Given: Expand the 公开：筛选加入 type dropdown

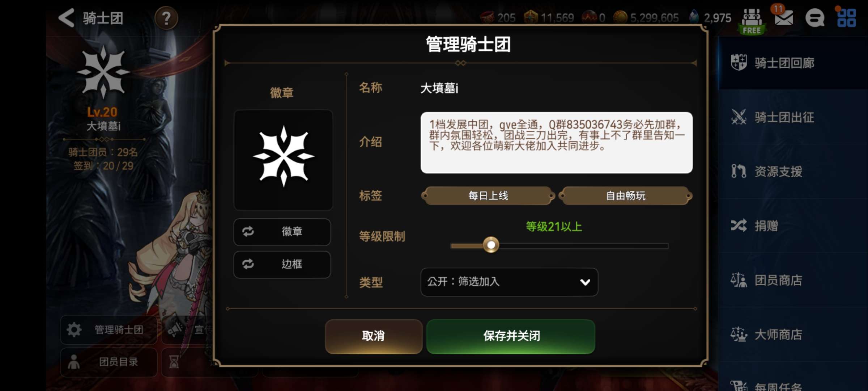Looking at the screenshot, I should pos(509,282).
